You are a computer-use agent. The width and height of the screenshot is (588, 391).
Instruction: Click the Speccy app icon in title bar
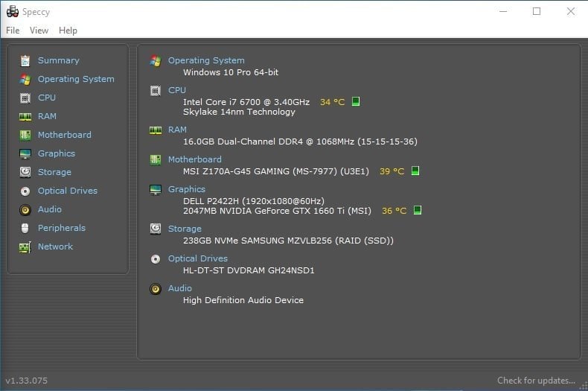(x=13, y=12)
